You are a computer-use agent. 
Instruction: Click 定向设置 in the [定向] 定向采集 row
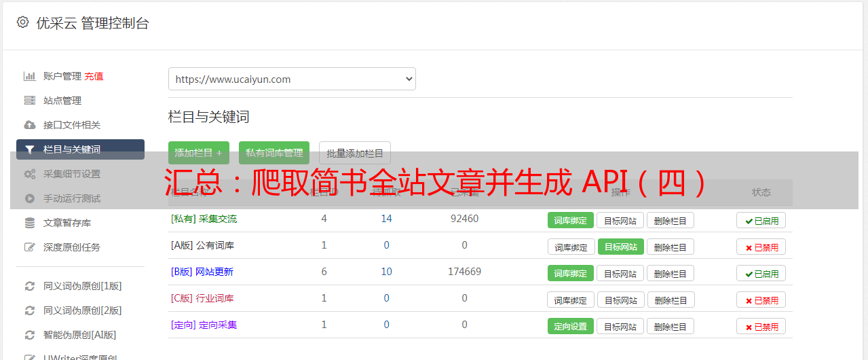[x=571, y=326]
